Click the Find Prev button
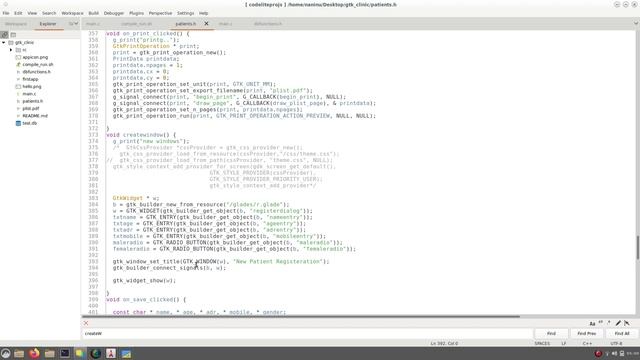This screenshot has width=640, height=360. [x=587, y=333]
